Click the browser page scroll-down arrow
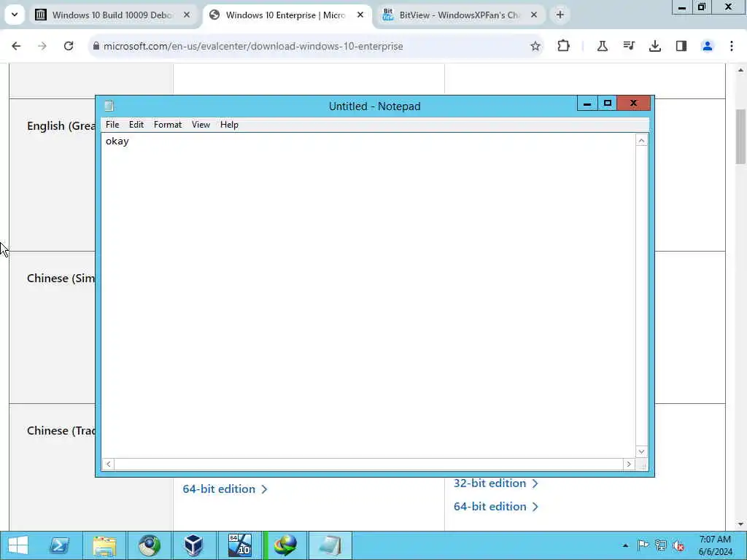 click(741, 524)
